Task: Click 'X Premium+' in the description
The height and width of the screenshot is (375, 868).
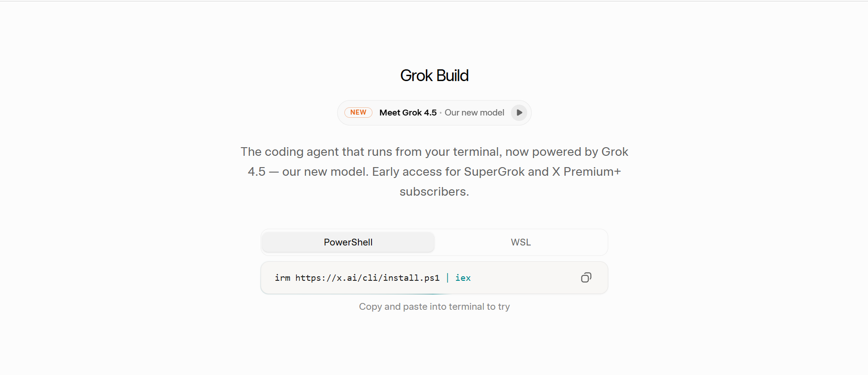Action: click(587, 172)
